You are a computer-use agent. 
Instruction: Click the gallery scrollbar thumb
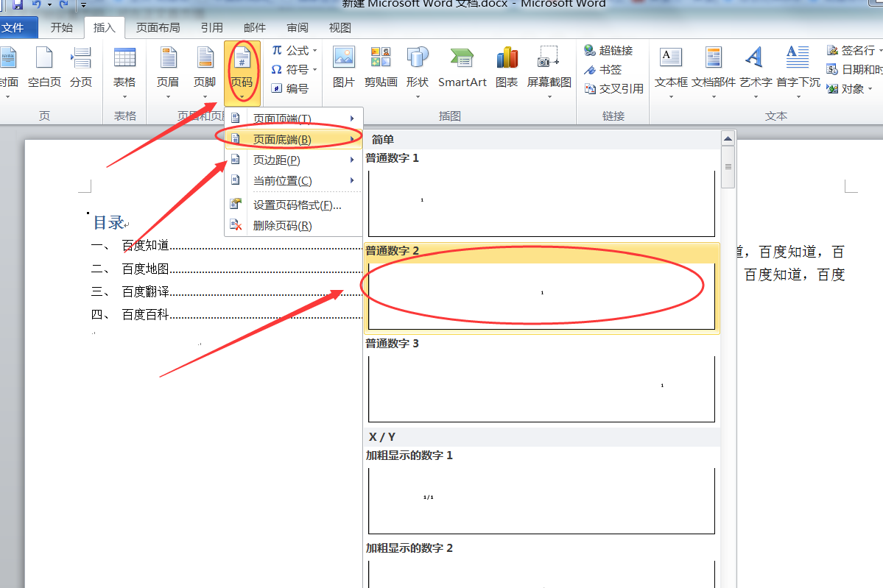[x=728, y=167]
